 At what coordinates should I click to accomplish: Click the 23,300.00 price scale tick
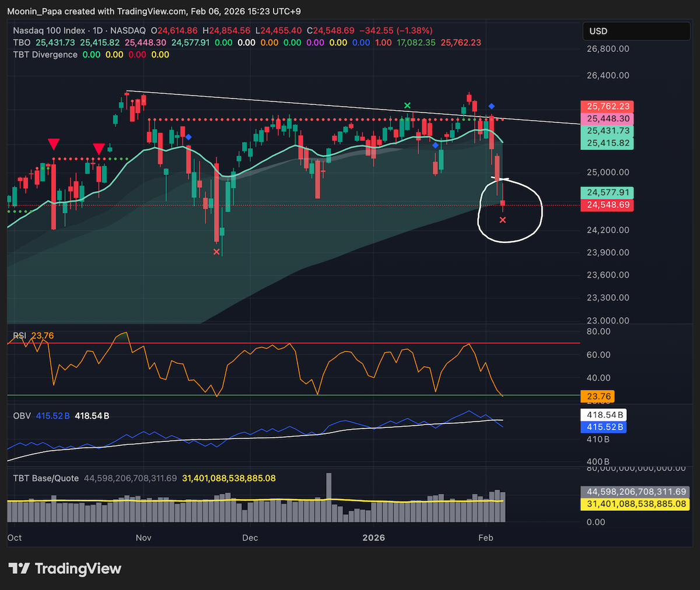click(608, 298)
